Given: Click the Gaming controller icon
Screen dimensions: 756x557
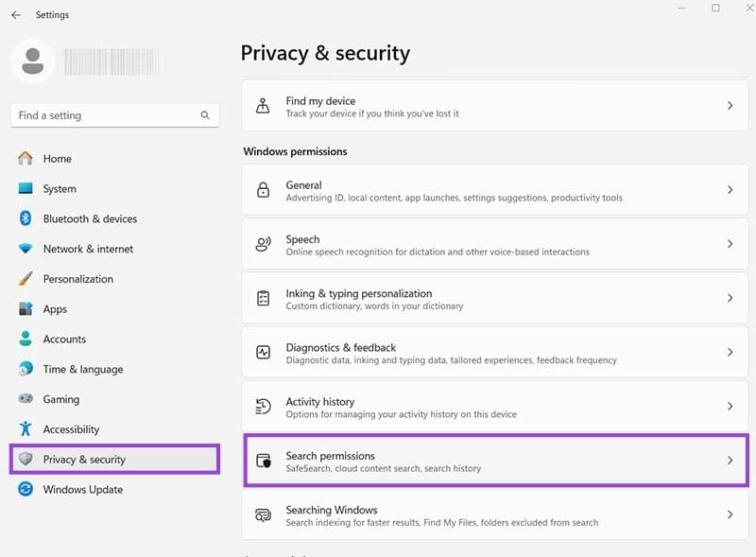Looking at the screenshot, I should click(x=26, y=399).
